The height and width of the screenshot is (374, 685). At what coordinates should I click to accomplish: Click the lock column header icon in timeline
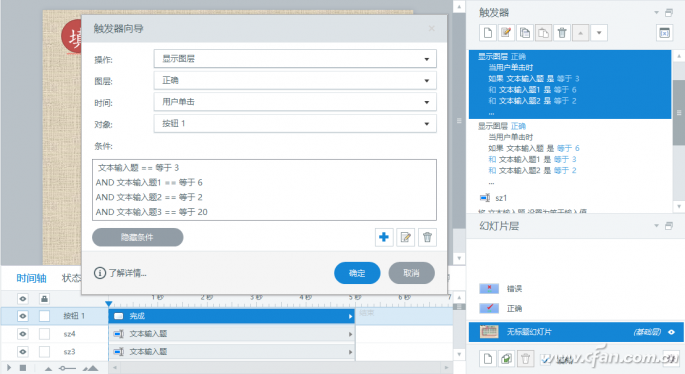44,299
